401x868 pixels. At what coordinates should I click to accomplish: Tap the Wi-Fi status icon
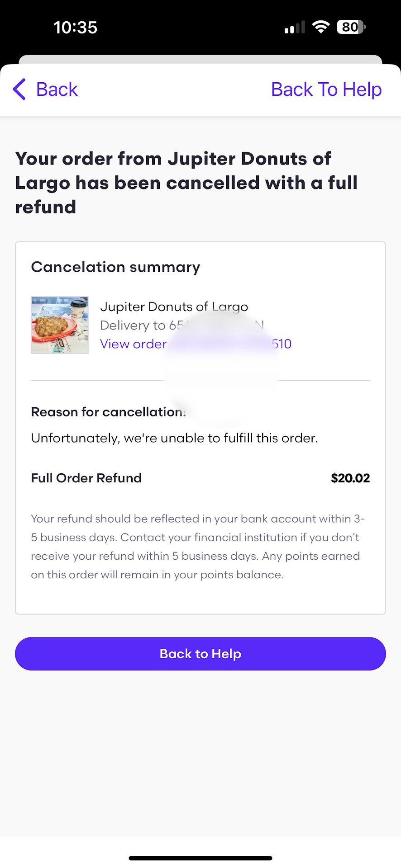tap(321, 27)
